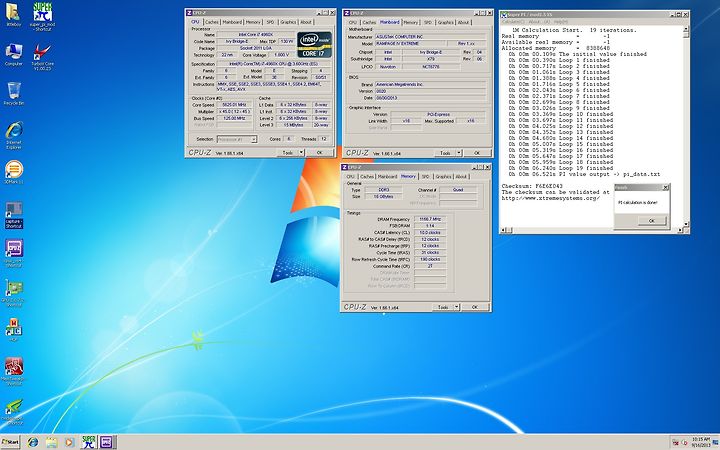Click the Start button
This screenshot has height=450, width=720.
(10, 442)
